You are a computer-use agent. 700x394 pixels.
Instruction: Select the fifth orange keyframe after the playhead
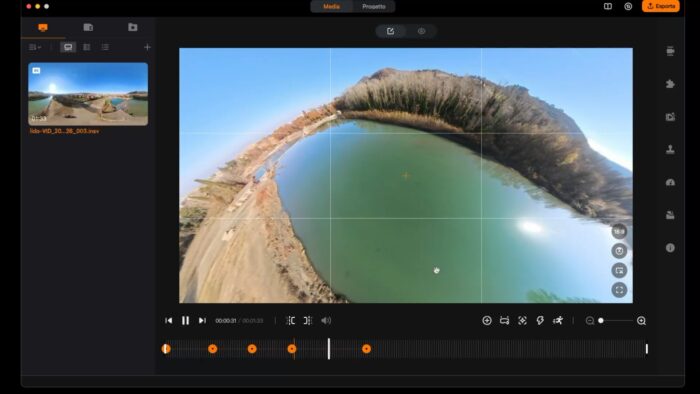point(367,349)
